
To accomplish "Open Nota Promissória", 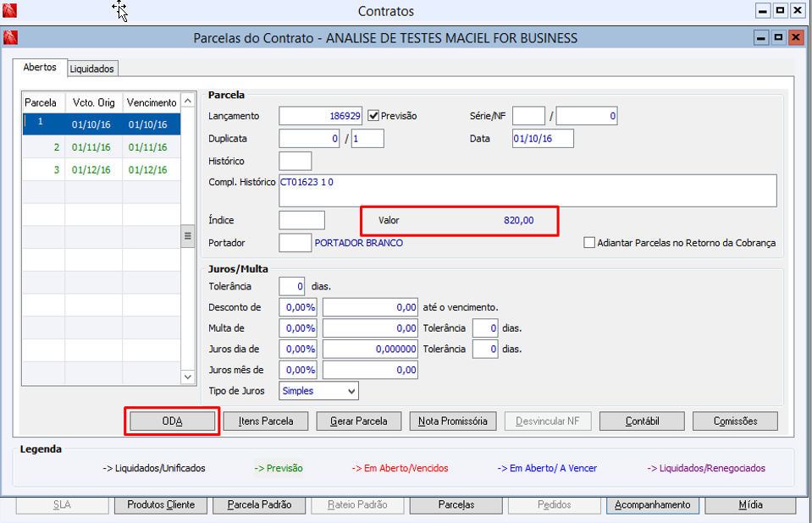I will click(453, 421).
